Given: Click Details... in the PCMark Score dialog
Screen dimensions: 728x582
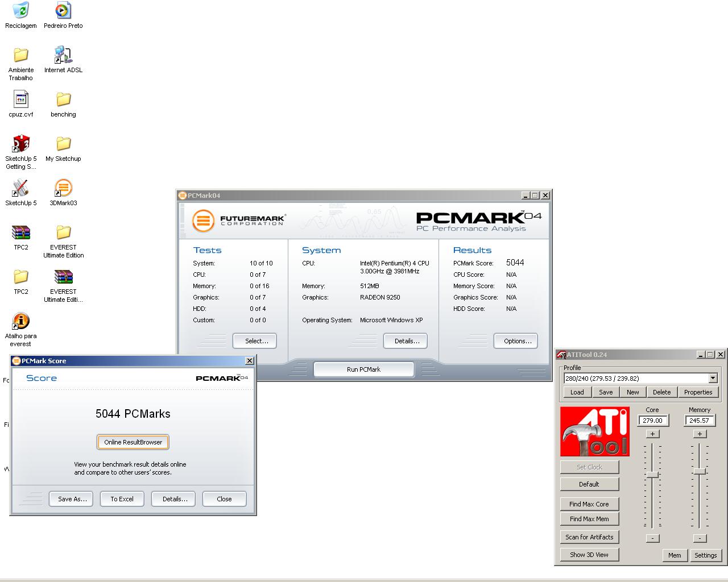Looking at the screenshot, I should click(173, 499).
